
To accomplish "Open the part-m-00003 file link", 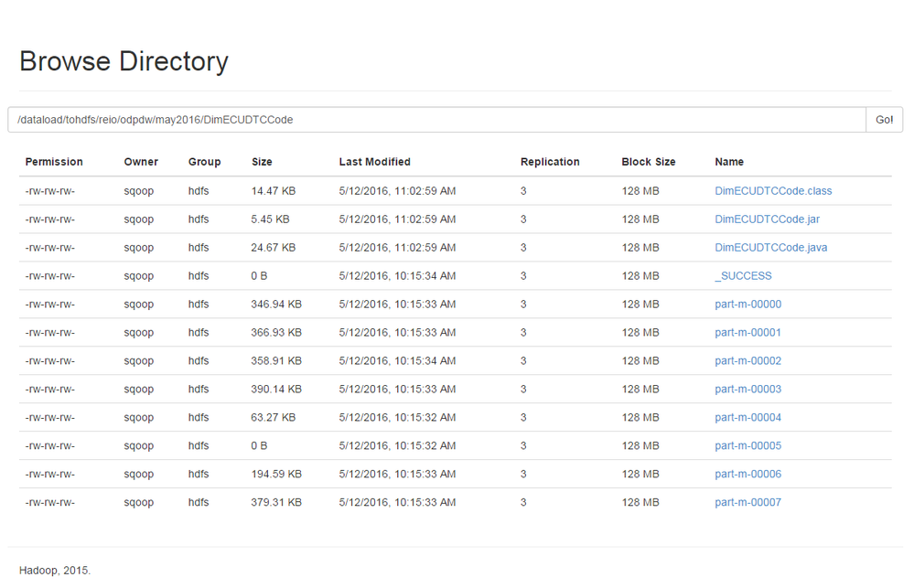I will point(747,390).
